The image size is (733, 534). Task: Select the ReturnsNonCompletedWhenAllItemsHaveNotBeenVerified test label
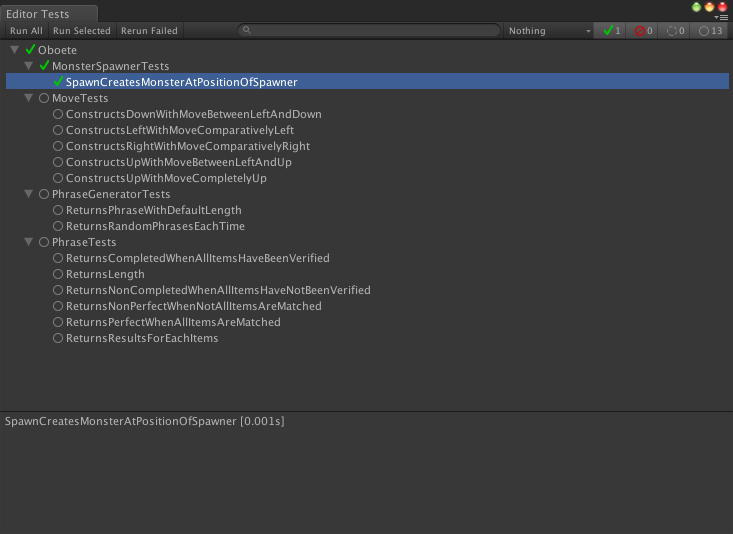pyautogui.click(x=218, y=290)
